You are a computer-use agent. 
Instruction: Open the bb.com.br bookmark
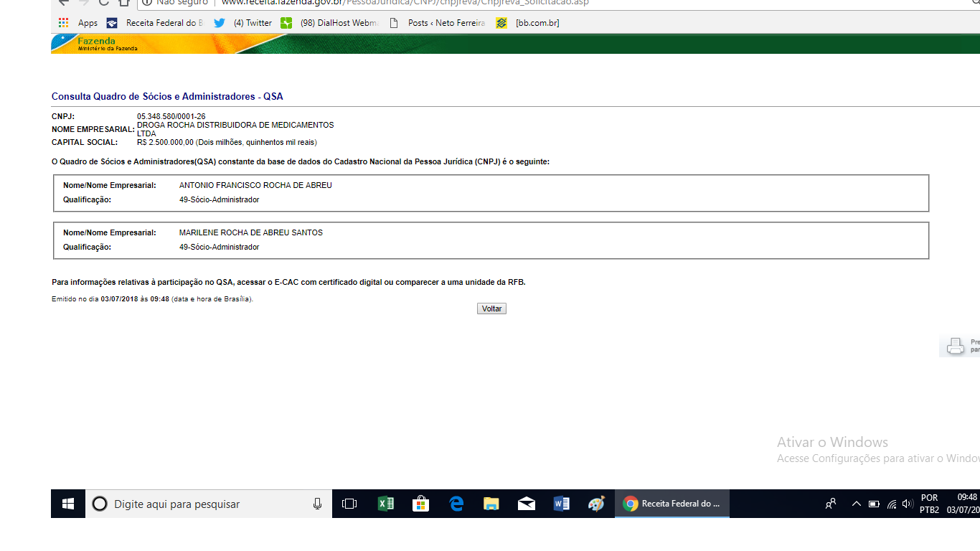point(528,23)
